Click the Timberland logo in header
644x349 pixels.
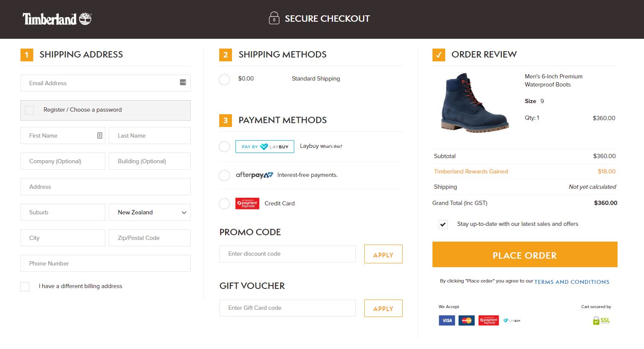coord(57,19)
